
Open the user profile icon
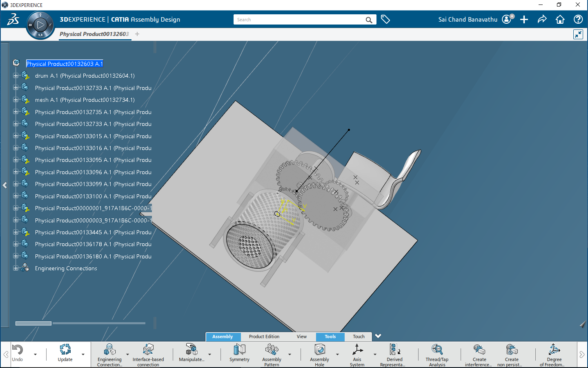(x=508, y=19)
